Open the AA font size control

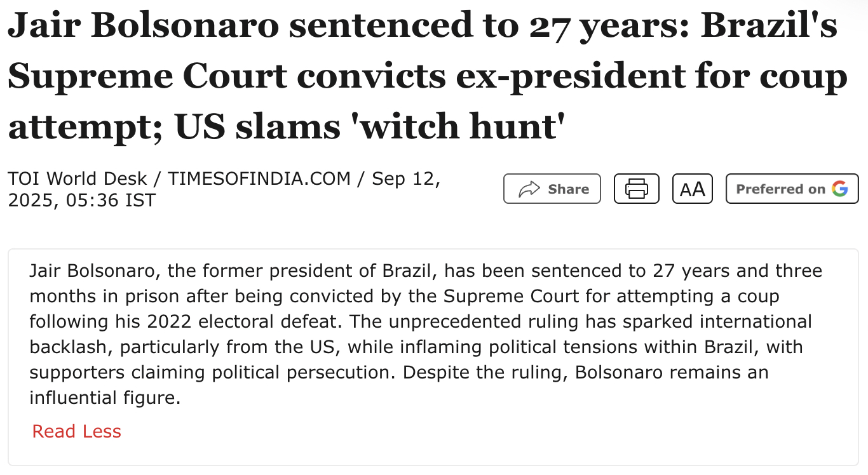coord(693,189)
